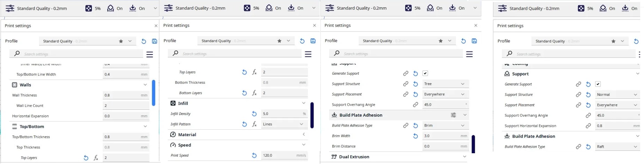Screen dimensions: 644x164
Task: Reset Print Speed value
Action: point(254,155)
